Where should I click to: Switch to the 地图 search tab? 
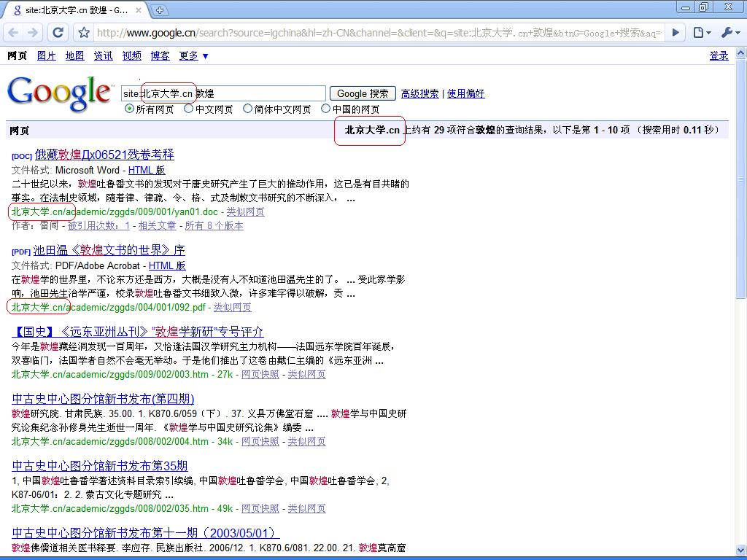(x=75, y=55)
